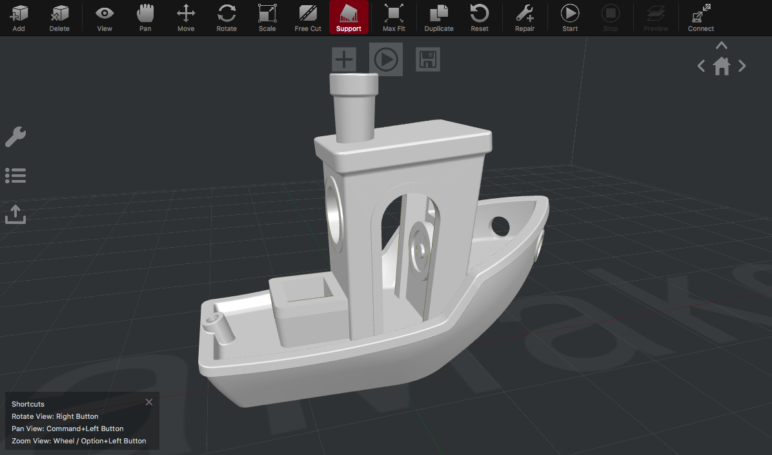
Task: Select the Delete model tool
Action: click(60, 16)
